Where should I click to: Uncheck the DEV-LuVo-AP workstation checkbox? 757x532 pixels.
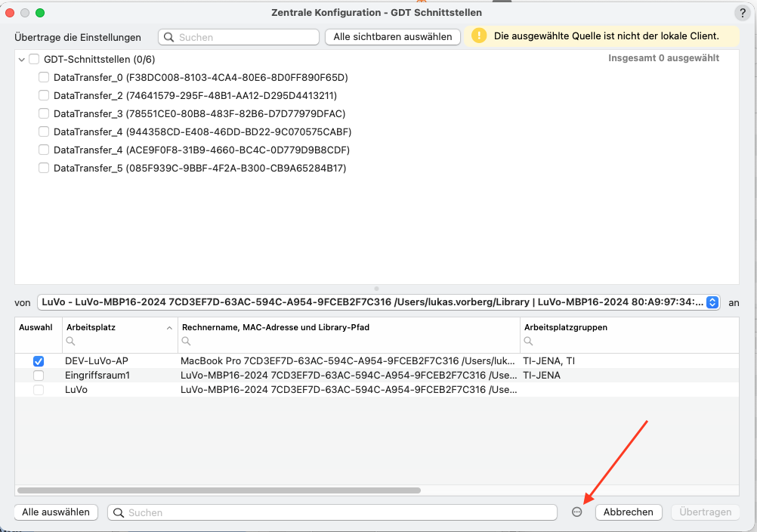point(39,361)
